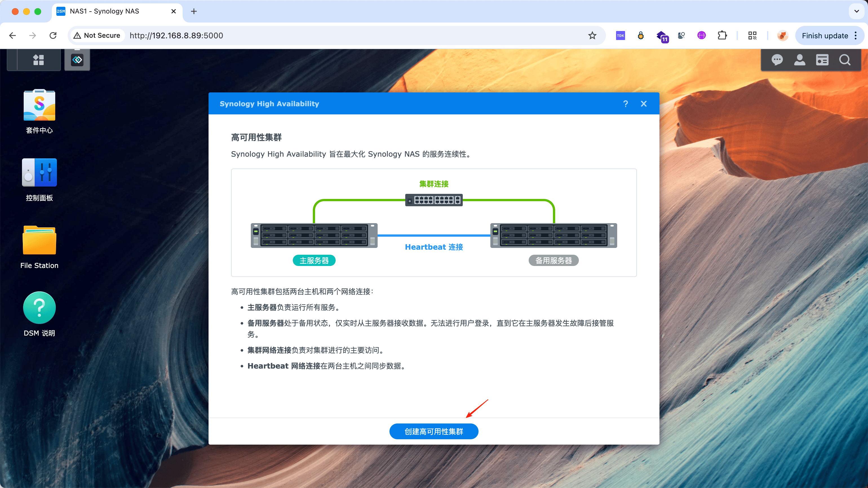Expand the browser tab search dropdown arrow
Screen dimensions: 868x488
856,12
